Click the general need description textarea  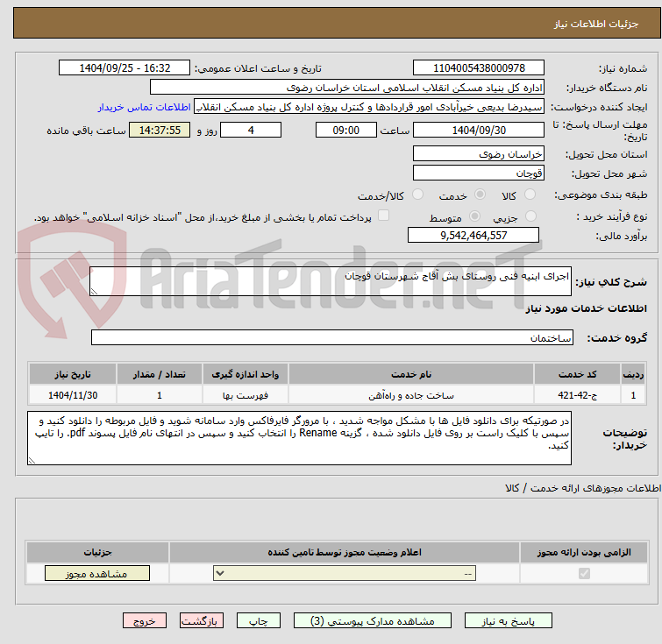(331, 281)
